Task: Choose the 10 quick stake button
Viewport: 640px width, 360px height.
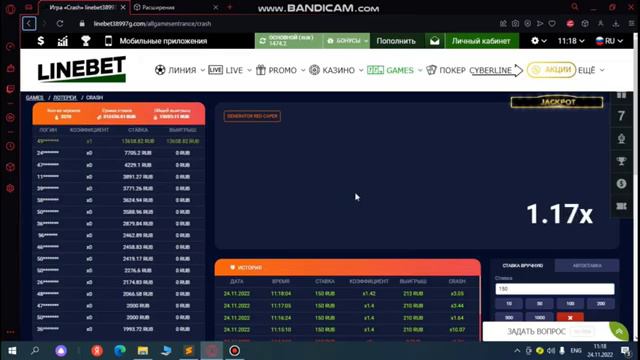Action: point(509,304)
